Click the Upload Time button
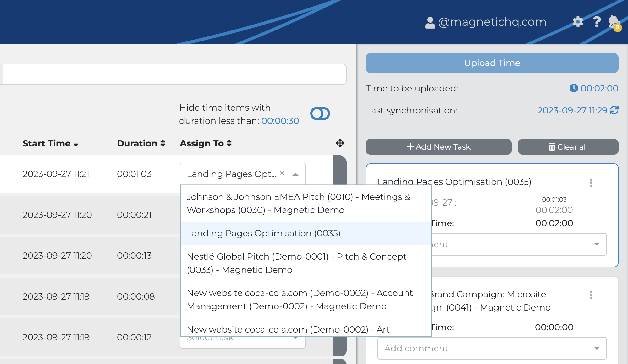This screenshot has height=364, width=628. (x=492, y=63)
